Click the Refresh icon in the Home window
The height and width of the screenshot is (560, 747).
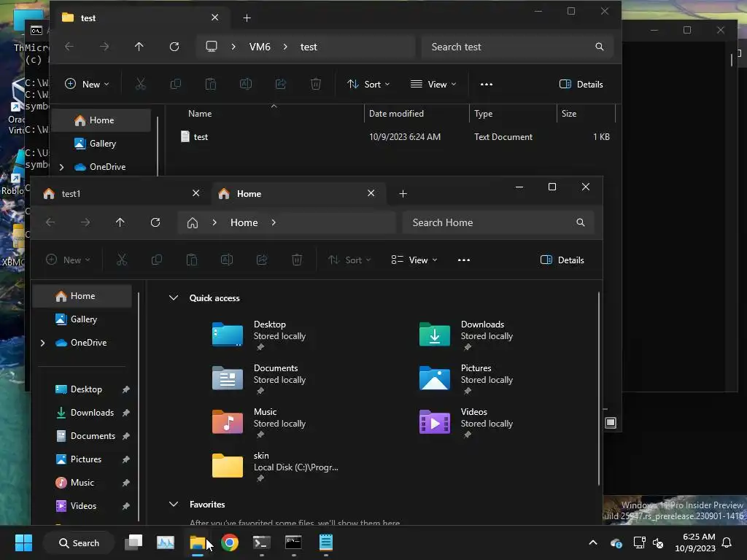[155, 222]
